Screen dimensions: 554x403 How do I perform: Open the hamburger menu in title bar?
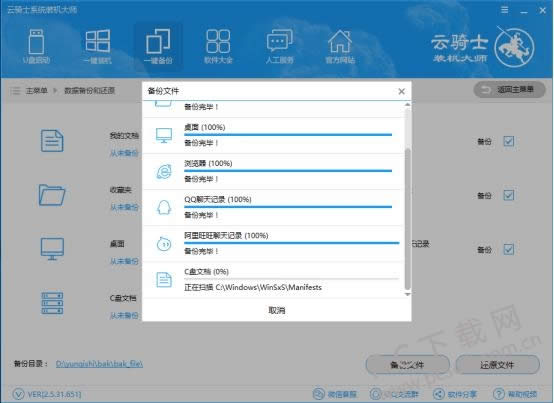505,10
